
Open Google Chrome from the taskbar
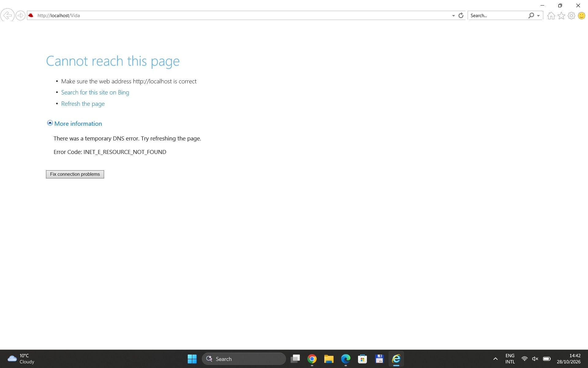(x=312, y=359)
